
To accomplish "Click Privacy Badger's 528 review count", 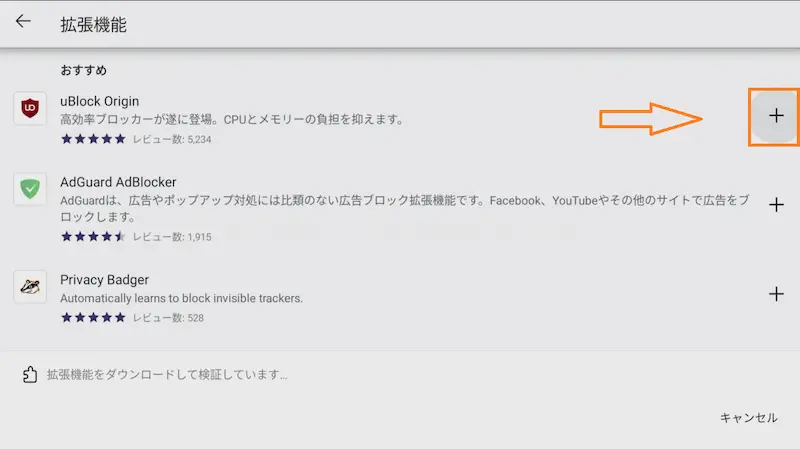I will pos(168,318).
